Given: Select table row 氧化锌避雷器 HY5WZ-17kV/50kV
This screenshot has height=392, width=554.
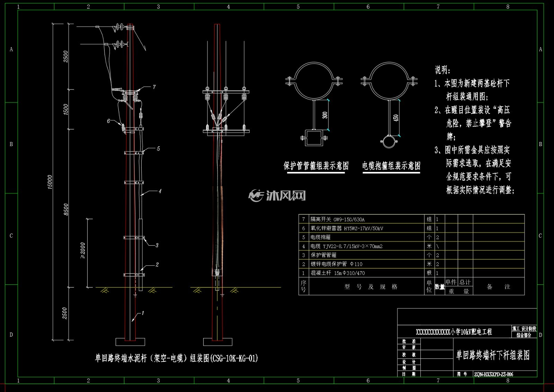Looking at the screenshot, I should [411, 228].
